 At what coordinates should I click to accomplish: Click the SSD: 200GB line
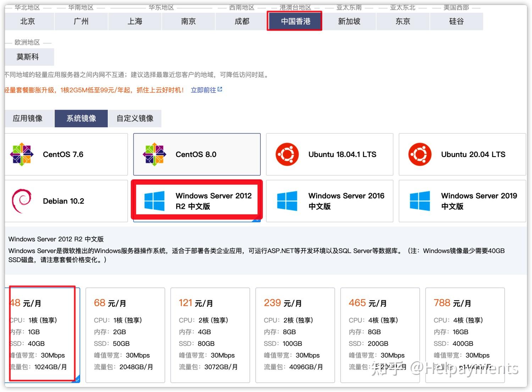(368, 344)
